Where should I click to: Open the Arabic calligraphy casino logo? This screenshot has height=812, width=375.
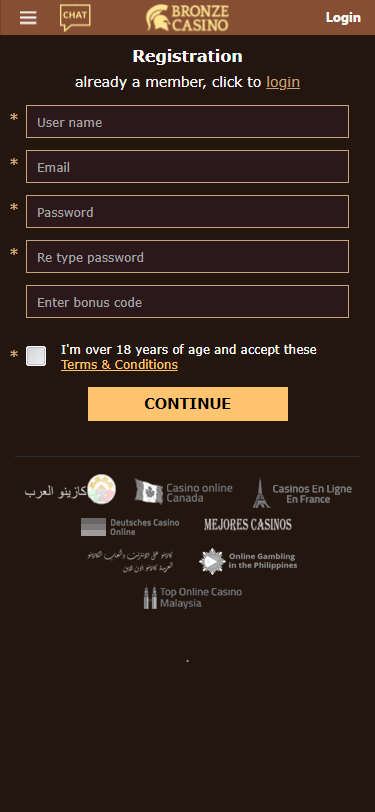[x=130, y=561]
